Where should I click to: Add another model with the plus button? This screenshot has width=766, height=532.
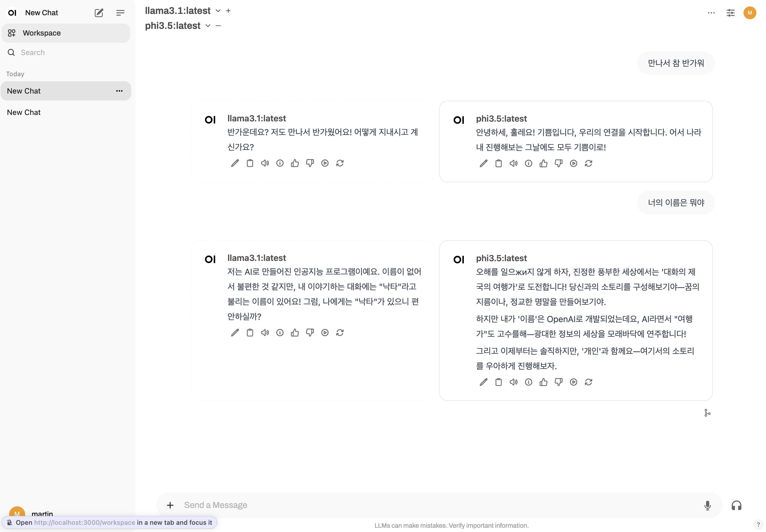[x=228, y=11]
